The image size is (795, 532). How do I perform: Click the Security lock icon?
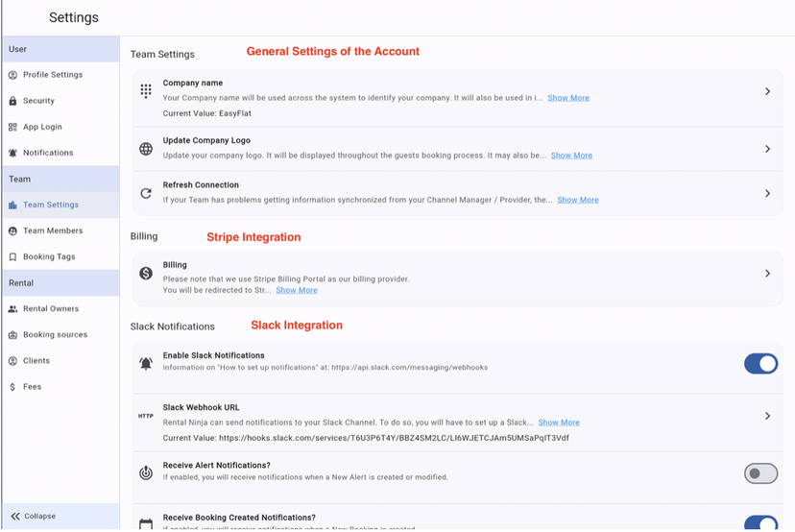(x=13, y=101)
